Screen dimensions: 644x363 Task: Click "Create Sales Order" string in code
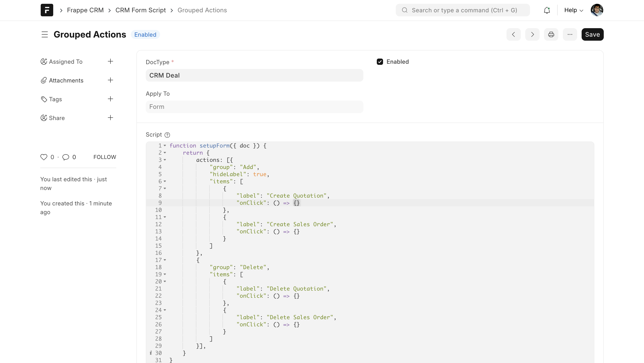pyautogui.click(x=300, y=224)
